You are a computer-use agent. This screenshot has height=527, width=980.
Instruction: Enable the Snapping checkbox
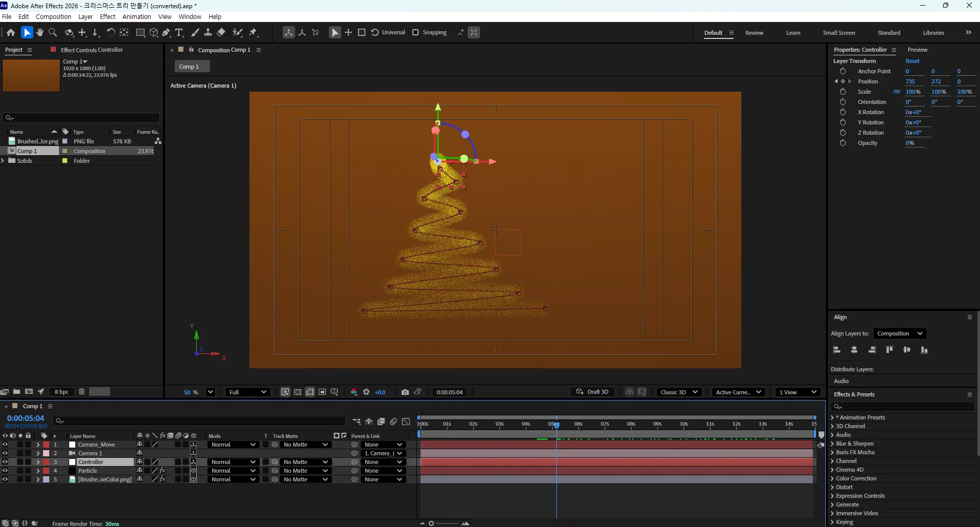coord(415,32)
